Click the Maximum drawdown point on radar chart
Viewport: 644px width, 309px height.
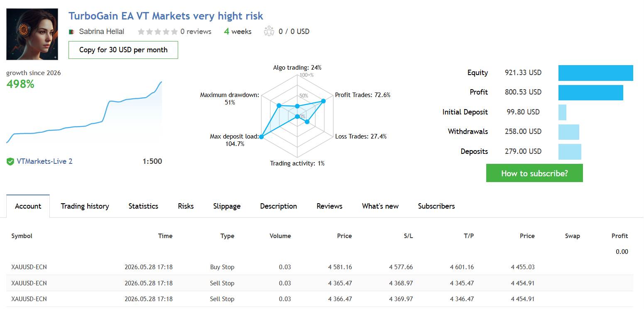click(279, 106)
